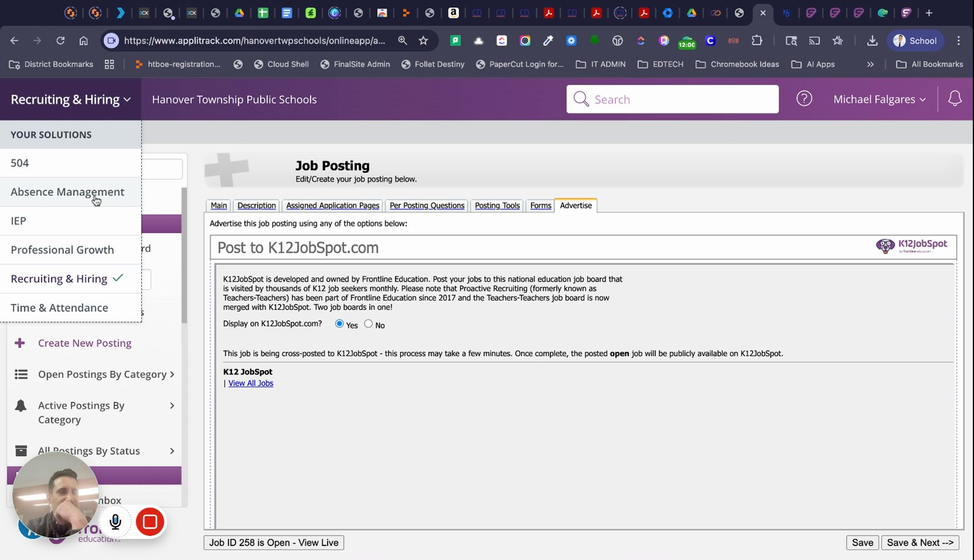This screenshot has height=560, width=974.
Task: Open the Michael Falgares user dropdown
Action: click(x=879, y=99)
